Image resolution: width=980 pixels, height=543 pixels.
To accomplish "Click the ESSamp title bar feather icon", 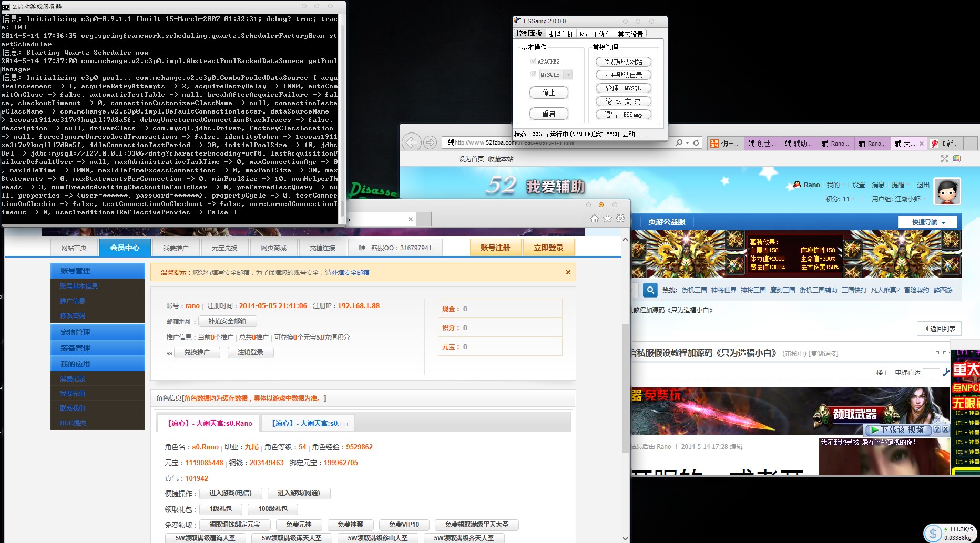I will (518, 21).
